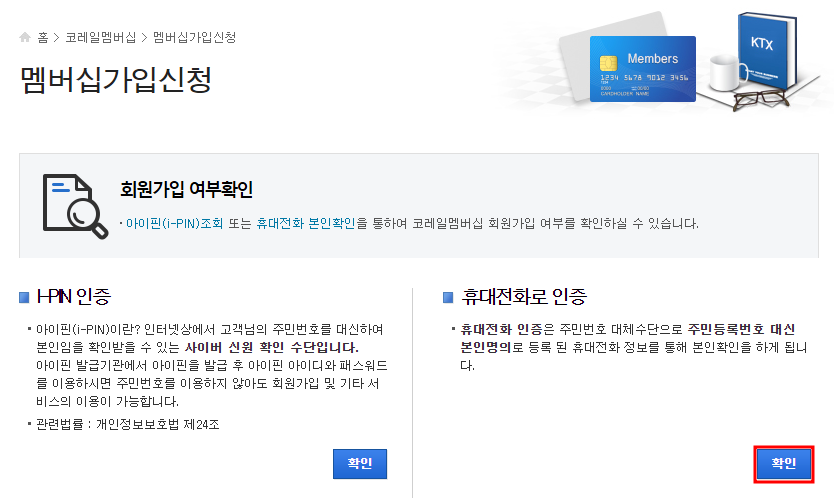The image size is (834, 499).
Task: Click the blue Members card image
Action: (x=643, y=69)
